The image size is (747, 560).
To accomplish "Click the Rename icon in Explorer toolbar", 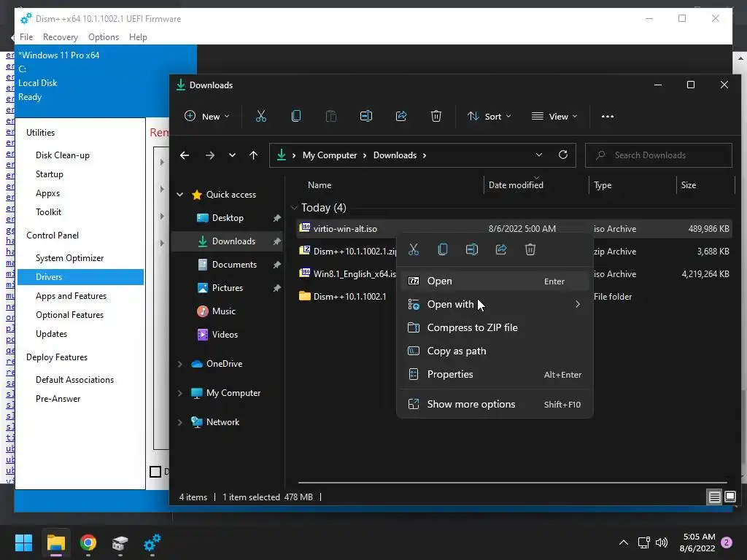I will point(366,116).
